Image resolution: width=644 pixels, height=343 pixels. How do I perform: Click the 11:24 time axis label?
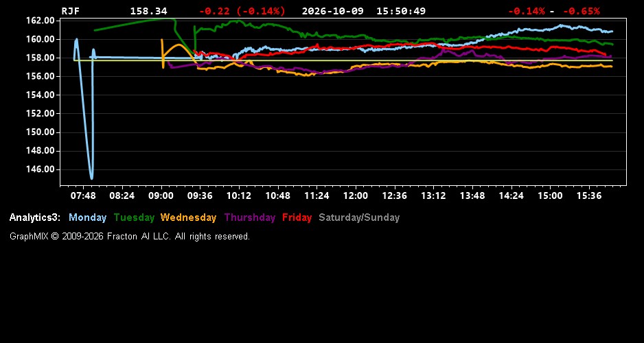(317, 196)
